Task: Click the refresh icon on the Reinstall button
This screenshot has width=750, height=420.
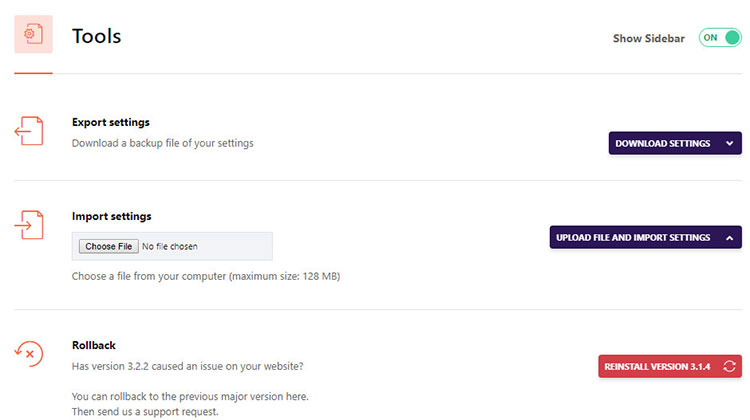Action: point(729,367)
